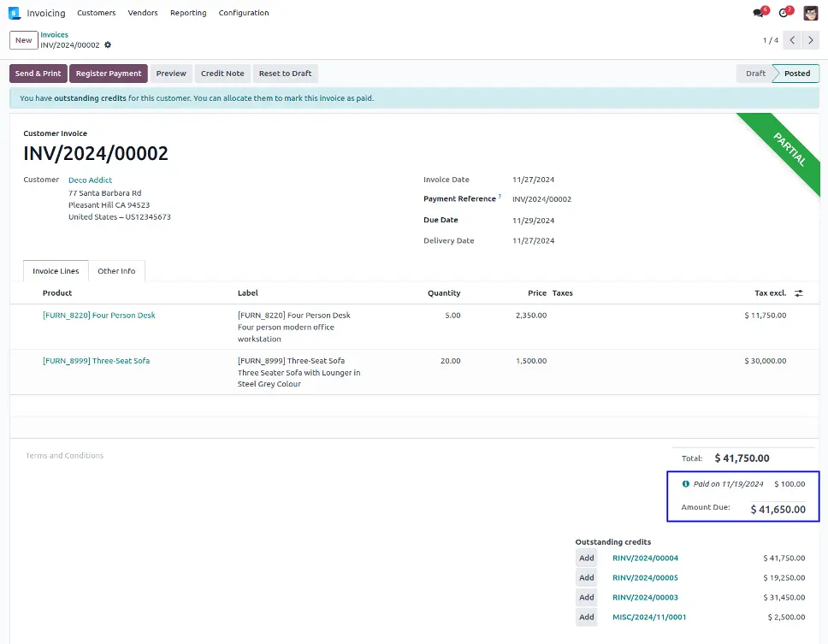Add outstanding credit RINV/2024/00005

point(586,577)
